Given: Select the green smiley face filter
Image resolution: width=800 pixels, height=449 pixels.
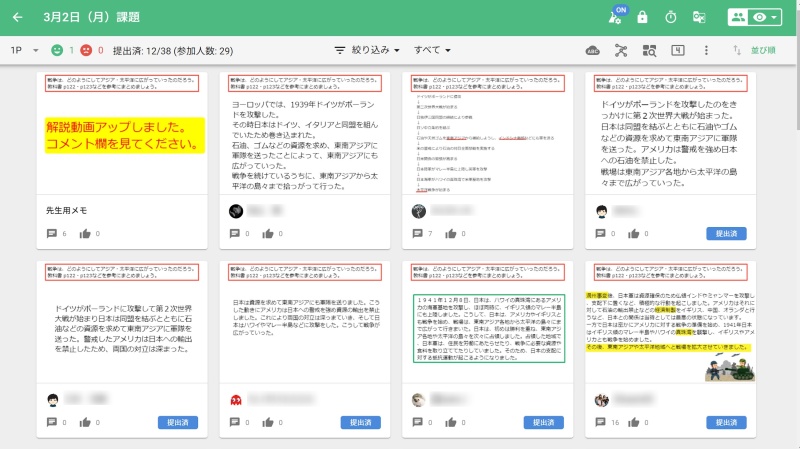Looking at the screenshot, I should [x=57, y=50].
